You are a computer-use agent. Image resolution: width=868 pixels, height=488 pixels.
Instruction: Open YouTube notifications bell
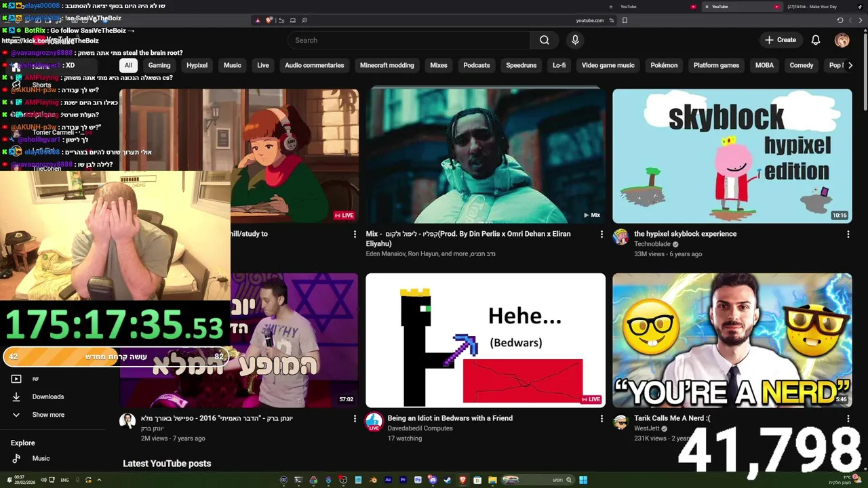pyautogui.click(x=816, y=40)
